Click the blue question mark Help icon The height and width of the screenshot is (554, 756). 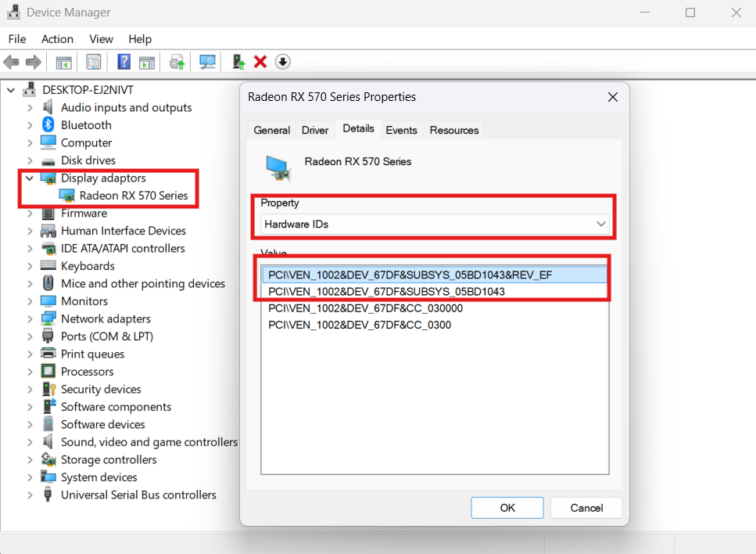[x=124, y=62]
